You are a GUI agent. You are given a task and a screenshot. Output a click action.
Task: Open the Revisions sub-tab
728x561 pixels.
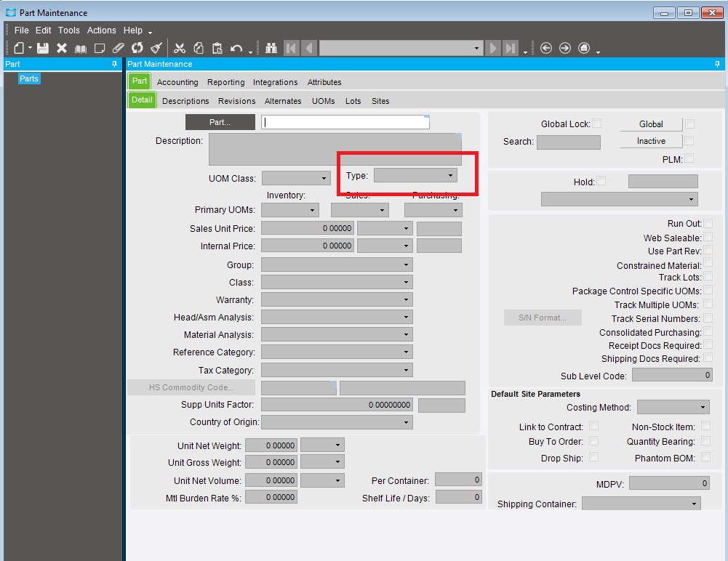[x=237, y=101]
